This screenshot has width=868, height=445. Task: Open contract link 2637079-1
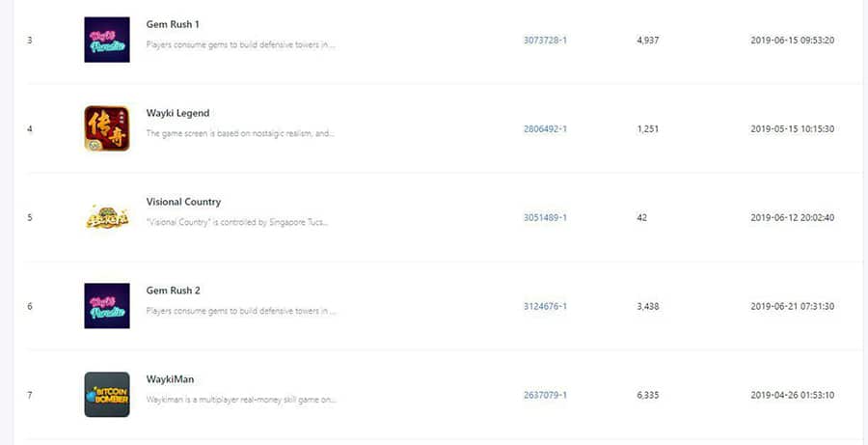tap(545, 395)
